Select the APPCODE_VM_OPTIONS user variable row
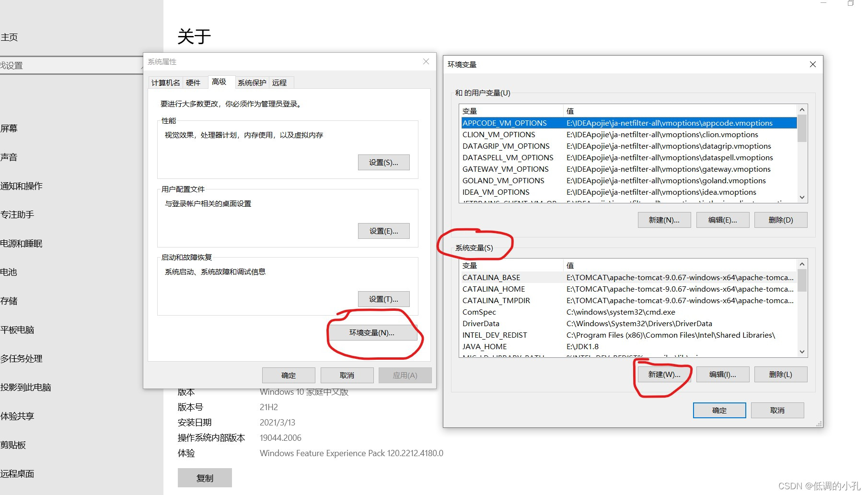The width and height of the screenshot is (868, 495). tap(628, 123)
